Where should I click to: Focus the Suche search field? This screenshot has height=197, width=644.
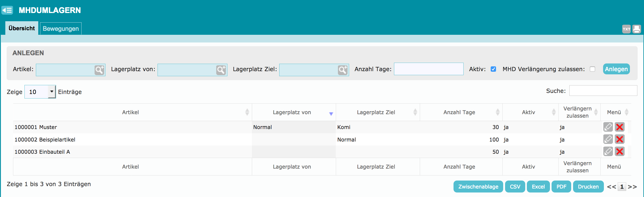tap(603, 91)
